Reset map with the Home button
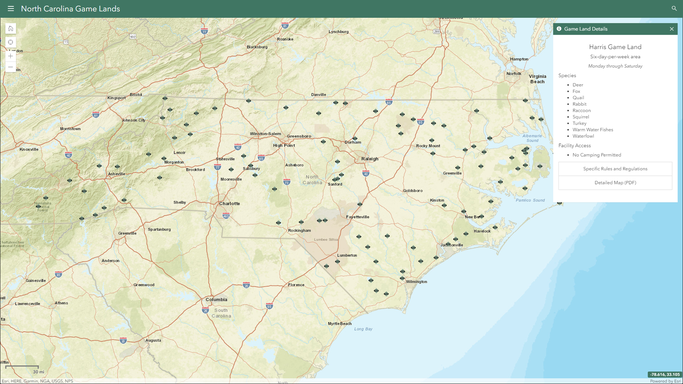 [x=10, y=29]
